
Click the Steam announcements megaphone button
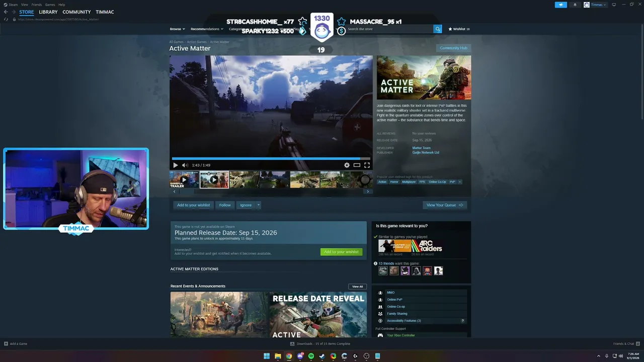(561, 5)
